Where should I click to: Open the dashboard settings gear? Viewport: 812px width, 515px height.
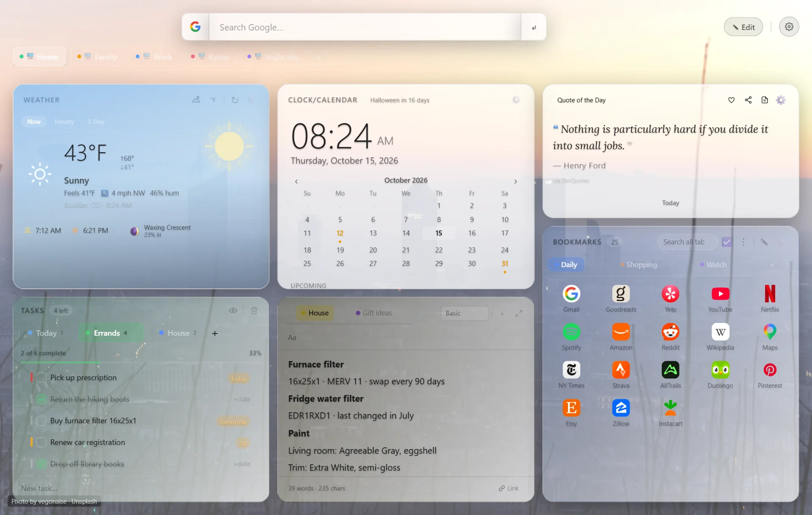pyautogui.click(x=789, y=27)
